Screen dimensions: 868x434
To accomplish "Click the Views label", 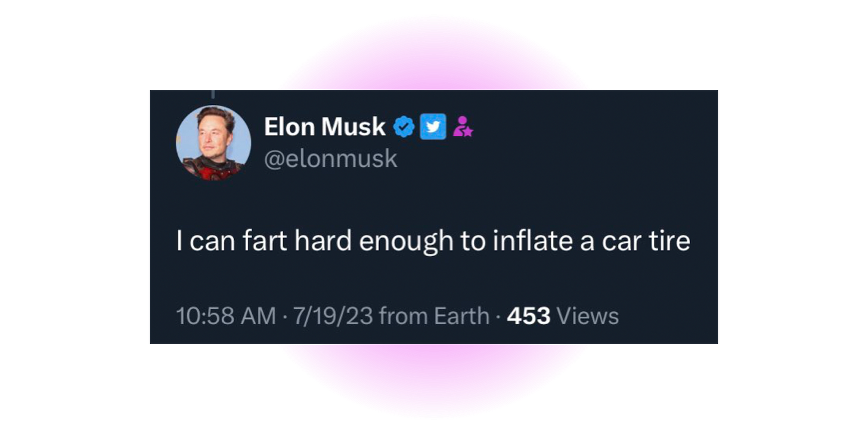I will click(x=587, y=316).
